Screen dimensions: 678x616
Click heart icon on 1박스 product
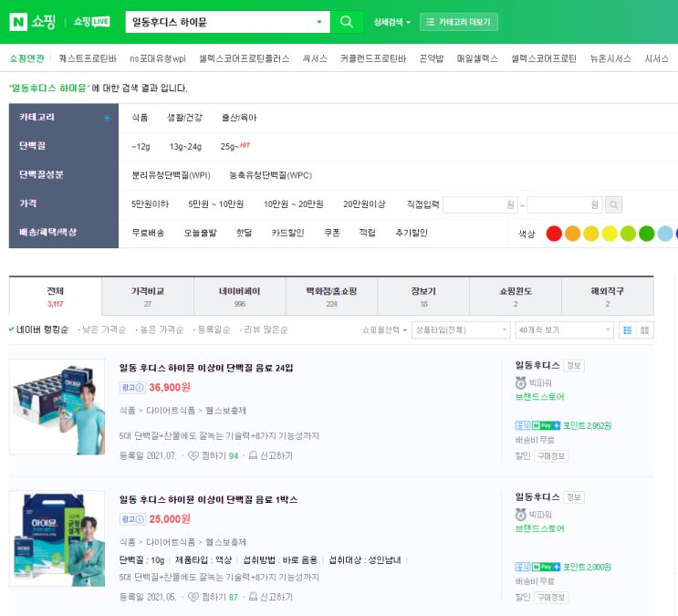tap(193, 597)
